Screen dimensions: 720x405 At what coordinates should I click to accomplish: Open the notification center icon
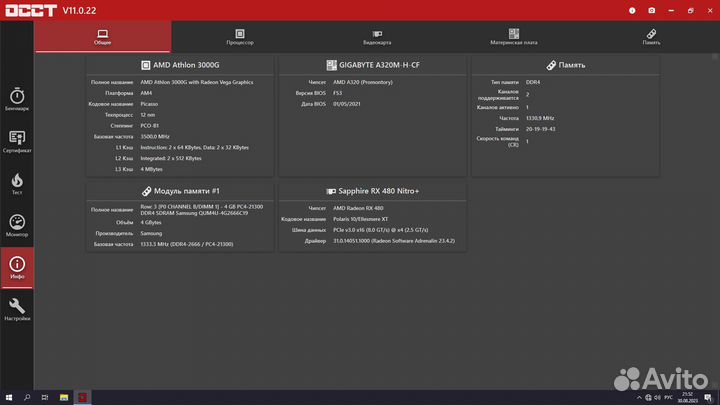coord(708,398)
